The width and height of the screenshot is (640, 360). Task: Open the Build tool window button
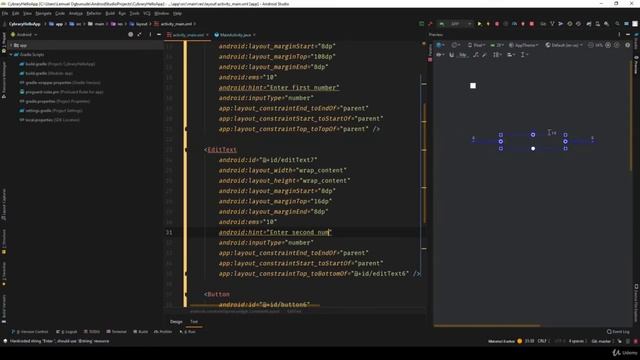point(141,332)
